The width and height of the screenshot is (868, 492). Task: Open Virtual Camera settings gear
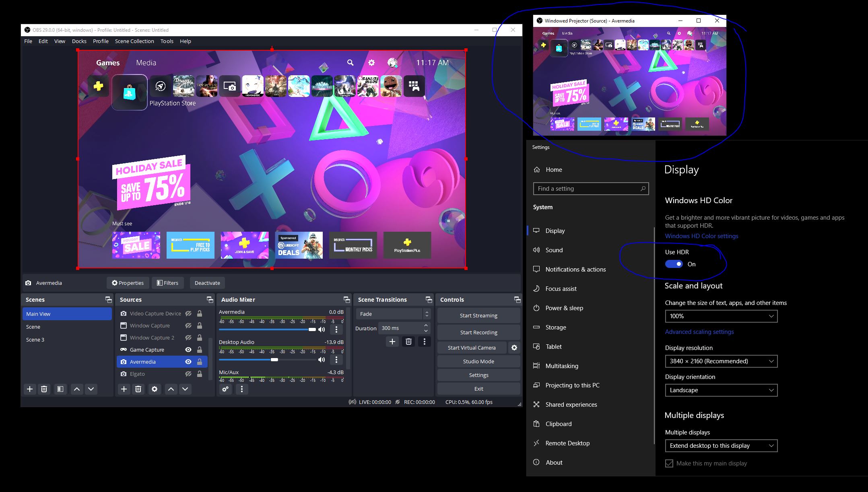point(514,348)
